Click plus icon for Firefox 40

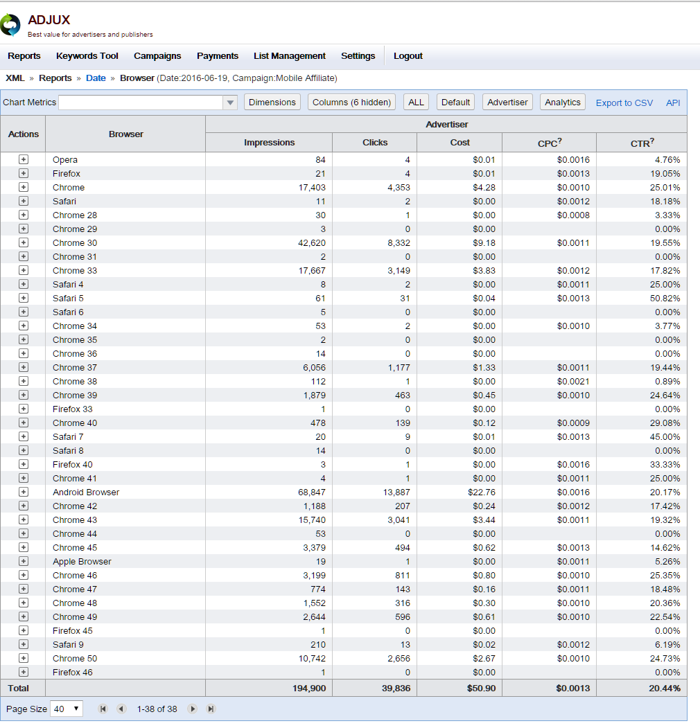tap(24, 464)
